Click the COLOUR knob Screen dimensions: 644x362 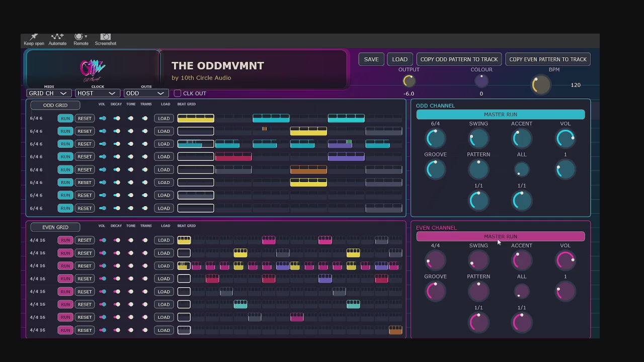click(x=481, y=81)
